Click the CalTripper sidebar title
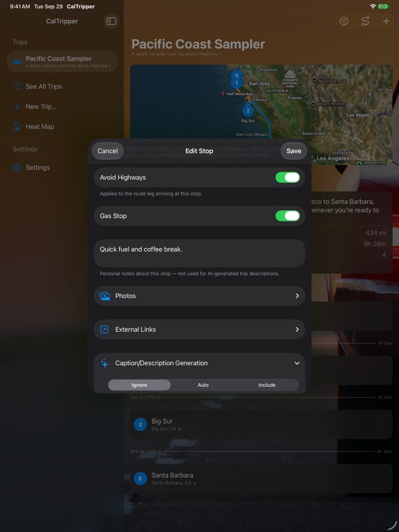Viewport: 399px width, 532px height. click(x=62, y=21)
